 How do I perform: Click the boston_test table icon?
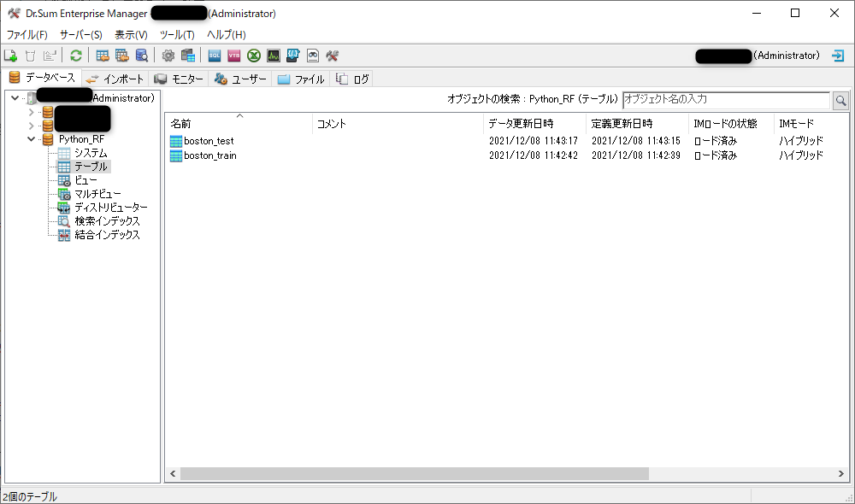[x=175, y=141]
